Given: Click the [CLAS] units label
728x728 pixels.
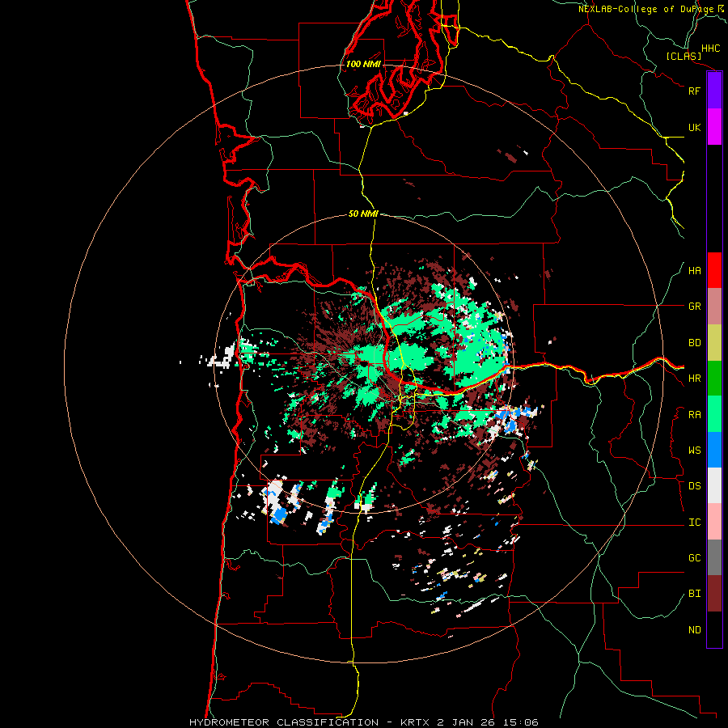Looking at the screenshot, I should click(684, 57).
